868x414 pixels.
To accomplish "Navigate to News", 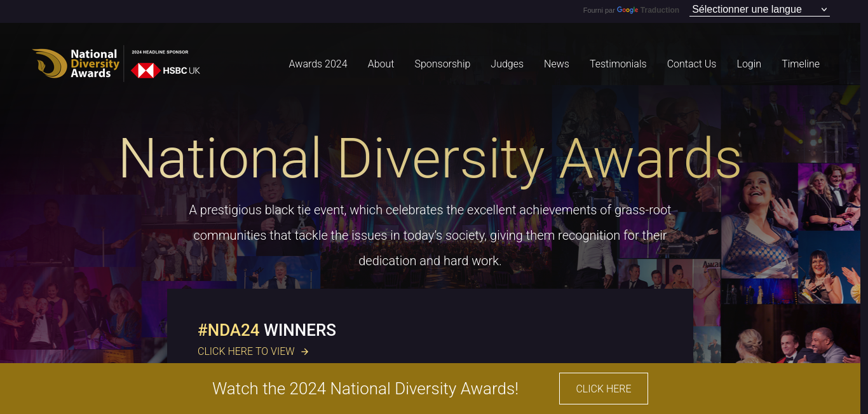I will [x=556, y=64].
